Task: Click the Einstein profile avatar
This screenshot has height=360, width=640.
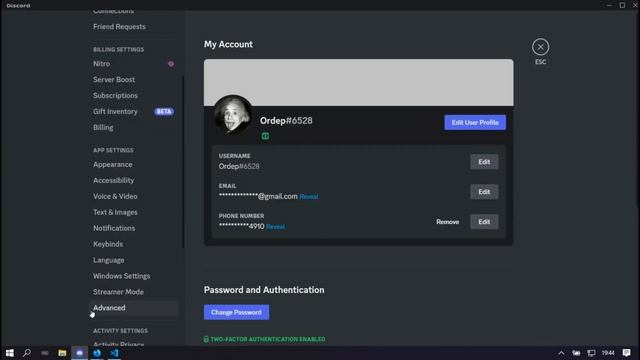Action: click(x=233, y=115)
